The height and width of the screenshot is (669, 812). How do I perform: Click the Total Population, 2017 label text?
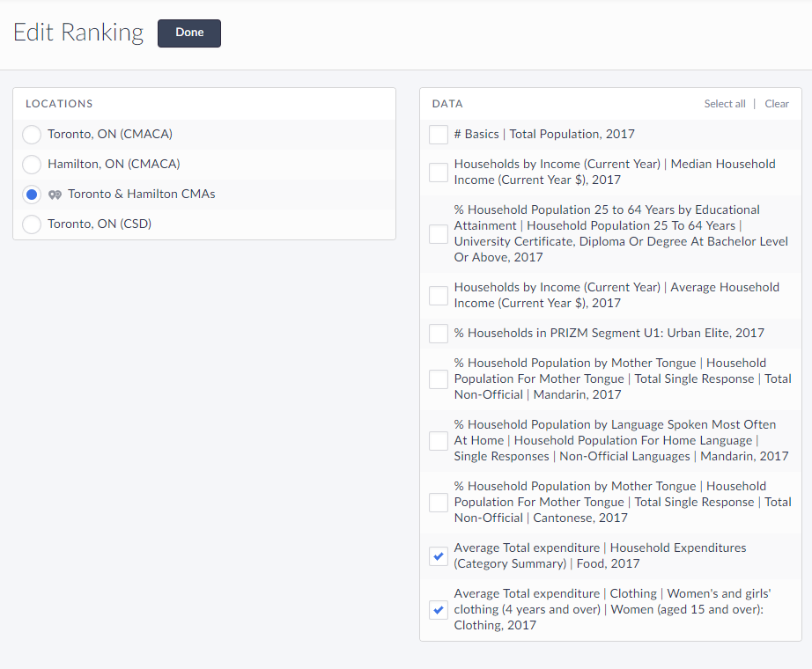(x=543, y=135)
